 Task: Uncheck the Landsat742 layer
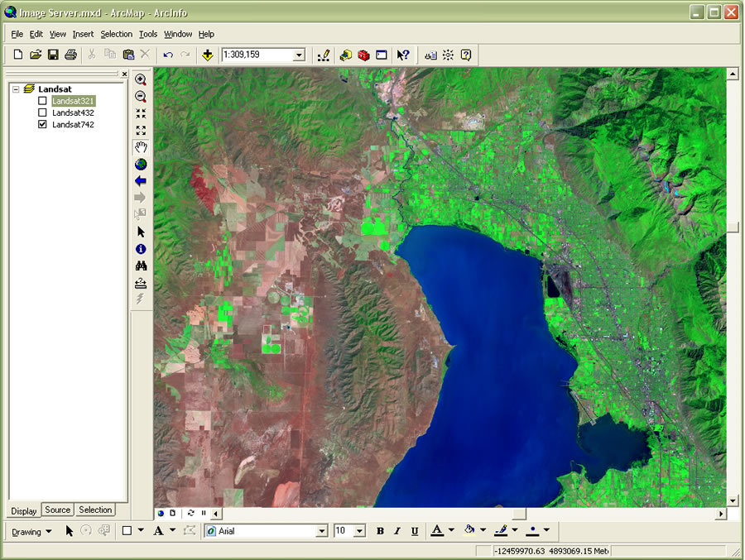(x=42, y=125)
